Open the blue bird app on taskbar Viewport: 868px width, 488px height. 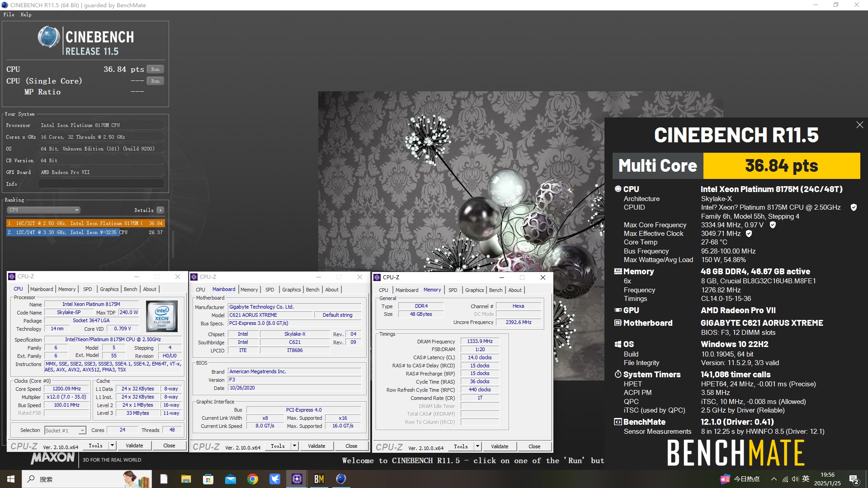[275, 479]
